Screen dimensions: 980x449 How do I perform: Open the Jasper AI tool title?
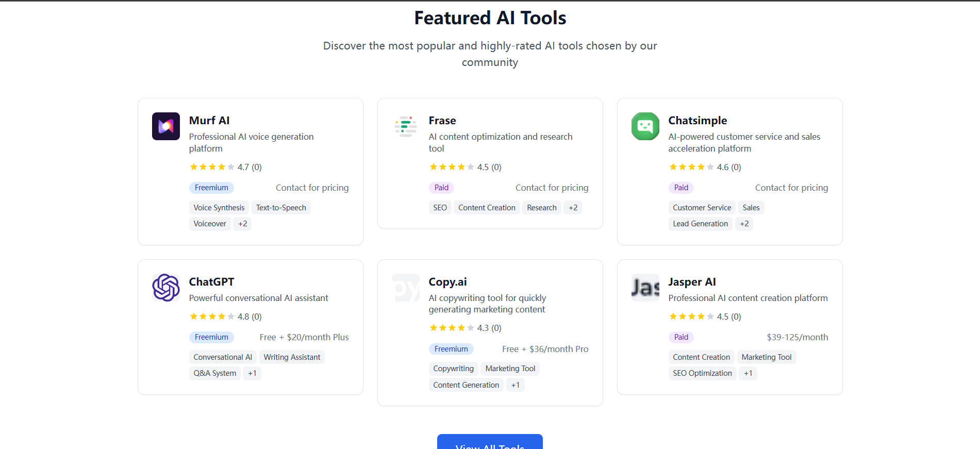692,282
